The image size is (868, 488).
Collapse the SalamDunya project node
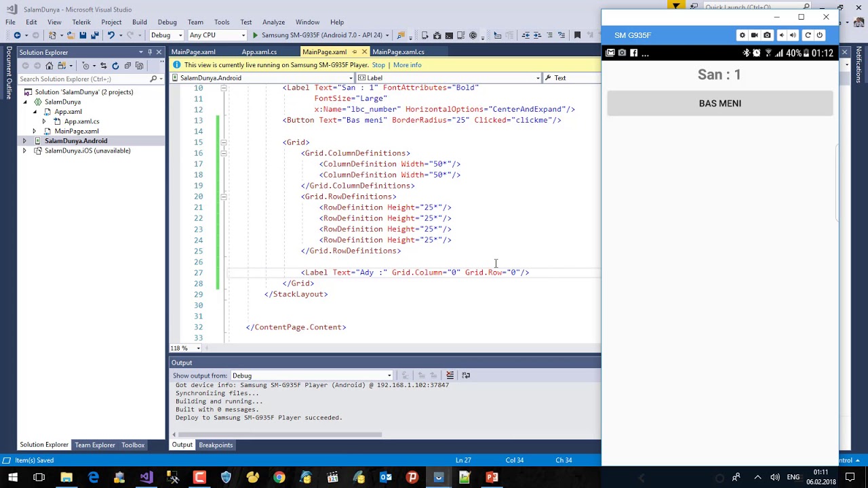pos(25,102)
